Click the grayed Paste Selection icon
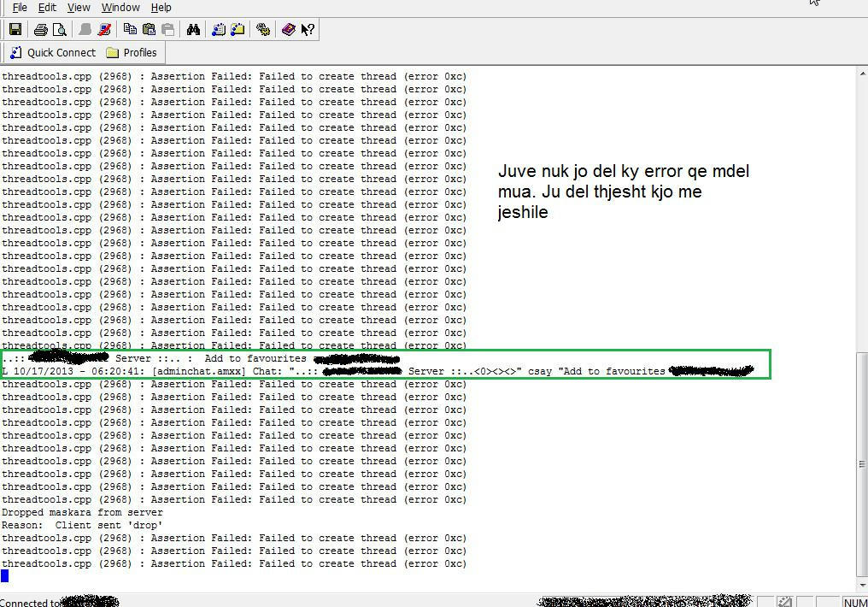868x607 pixels. pyautogui.click(x=168, y=29)
